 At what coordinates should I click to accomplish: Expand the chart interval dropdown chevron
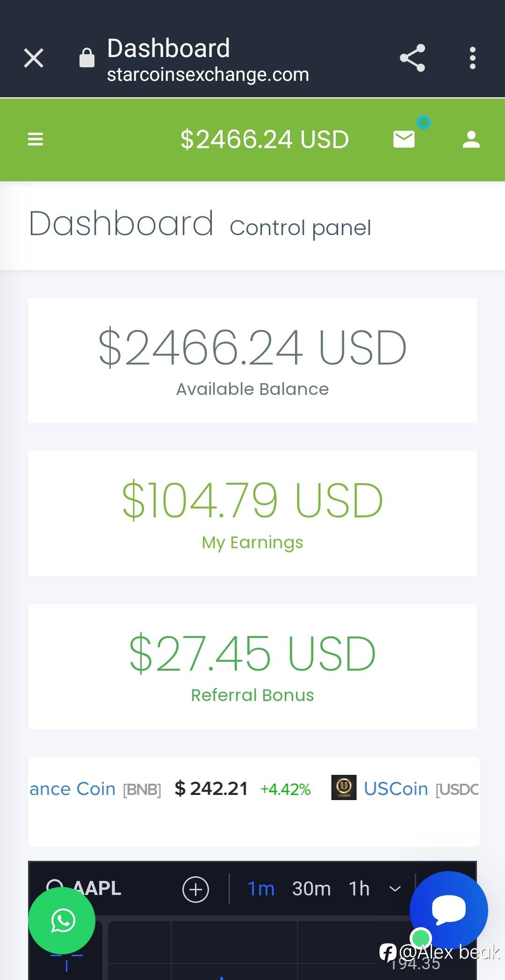click(x=395, y=889)
